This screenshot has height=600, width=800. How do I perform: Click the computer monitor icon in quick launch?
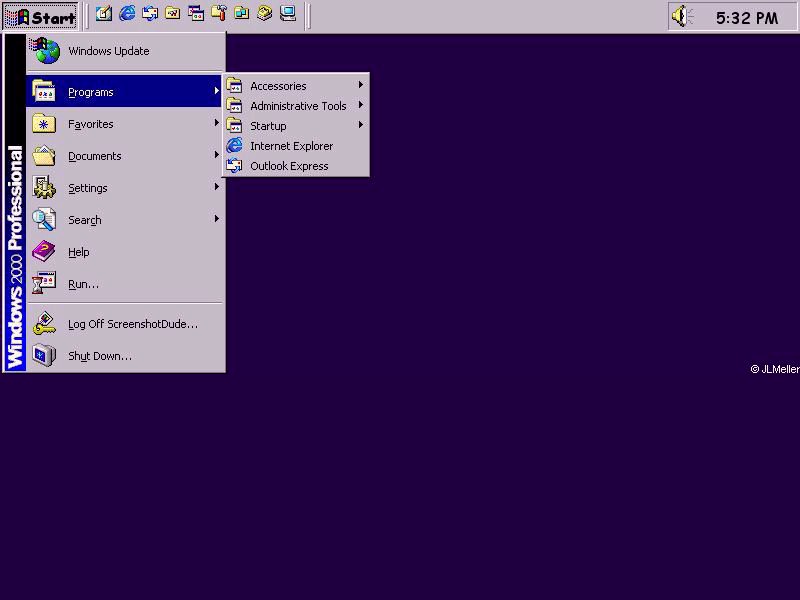coord(288,13)
